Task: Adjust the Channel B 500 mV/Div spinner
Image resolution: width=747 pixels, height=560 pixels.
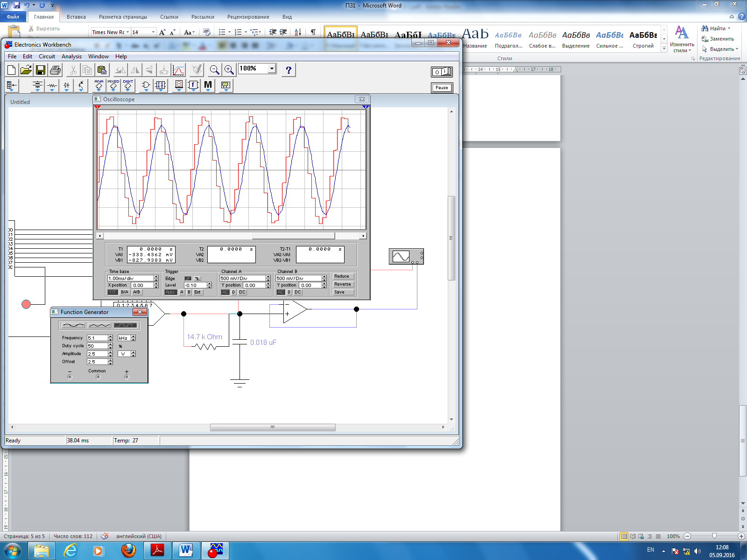Action: (324, 278)
